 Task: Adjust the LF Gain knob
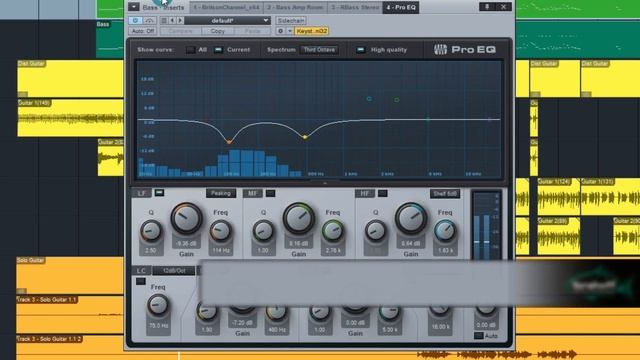click(187, 218)
